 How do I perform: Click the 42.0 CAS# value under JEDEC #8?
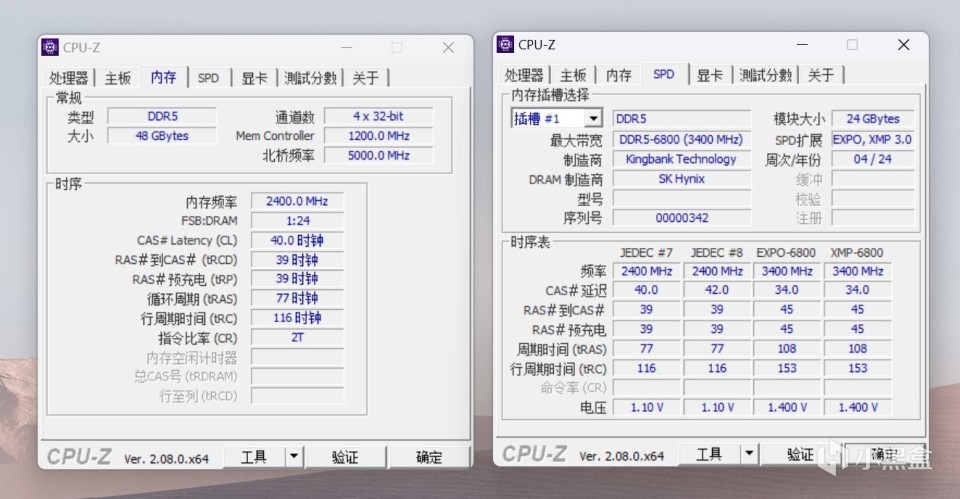(x=716, y=290)
